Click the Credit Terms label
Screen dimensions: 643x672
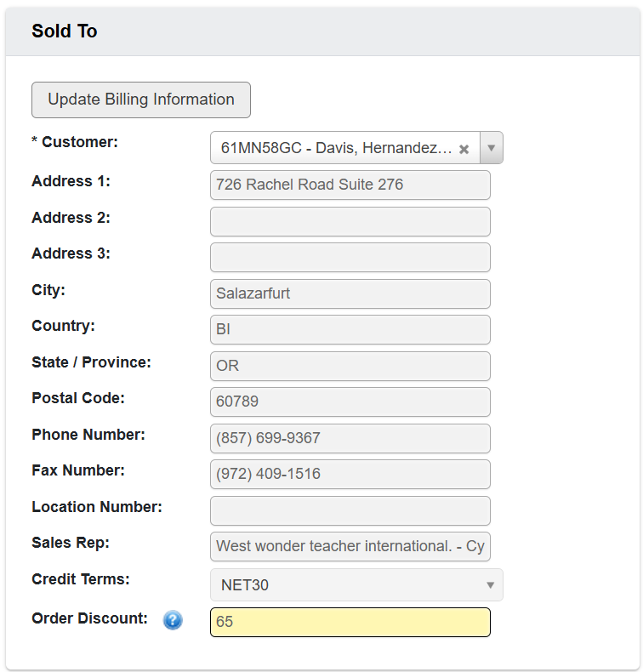[81, 579]
